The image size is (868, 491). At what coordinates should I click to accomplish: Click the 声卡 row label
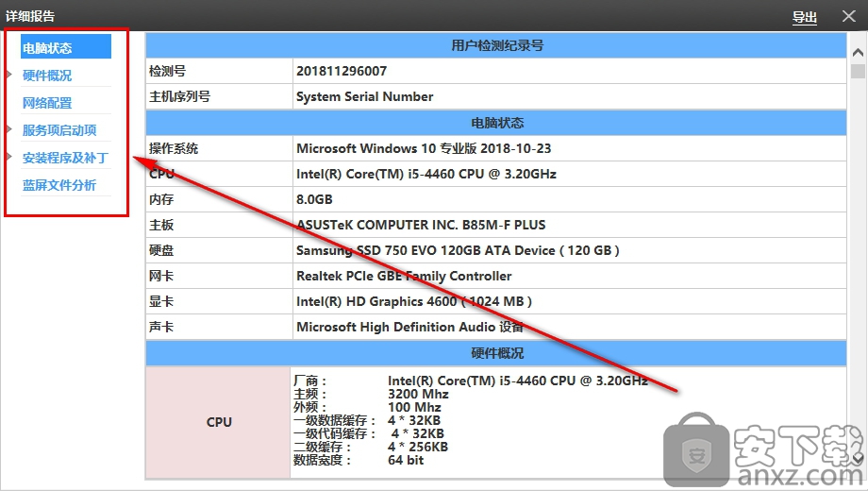coord(161,327)
